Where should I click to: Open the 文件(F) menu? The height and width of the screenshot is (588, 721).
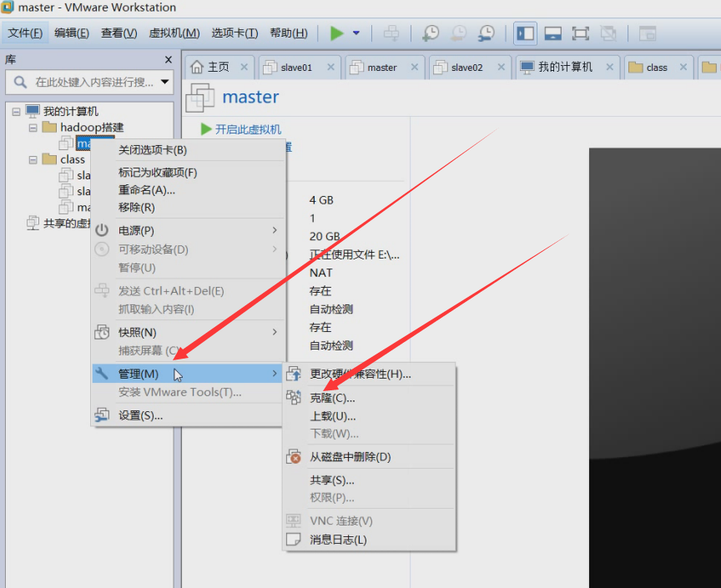click(25, 33)
